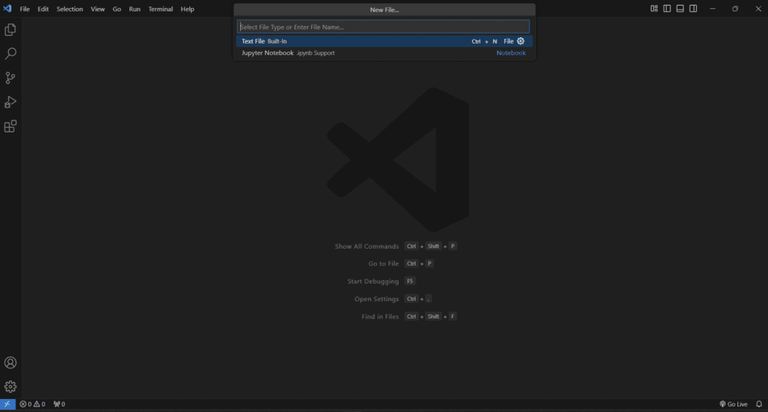Image resolution: width=768 pixels, height=412 pixels.
Task: Toggle the secondary side bar layout icon
Action: (693, 9)
